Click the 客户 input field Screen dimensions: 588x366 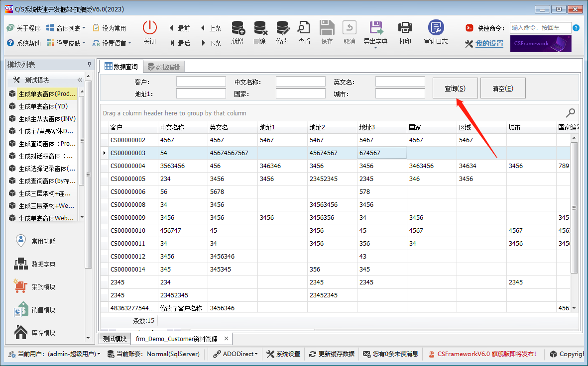click(x=201, y=82)
